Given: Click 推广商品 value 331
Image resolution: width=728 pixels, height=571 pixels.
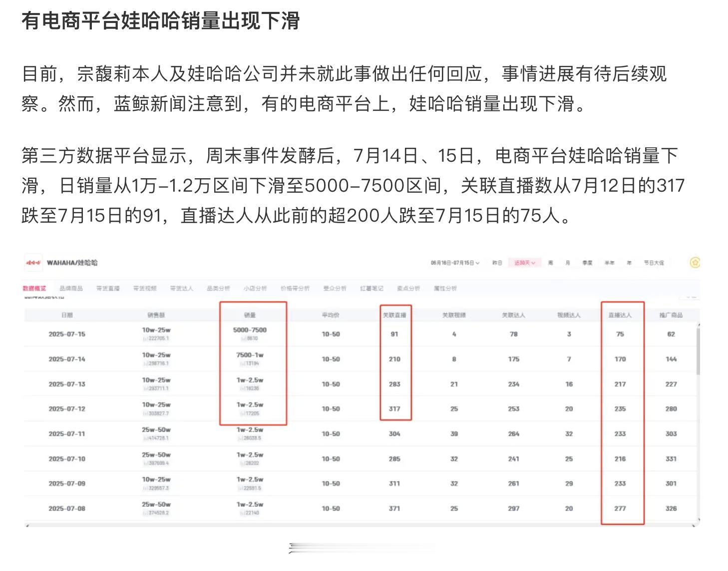Looking at the screenshot, I should click(x=671, y=459).
